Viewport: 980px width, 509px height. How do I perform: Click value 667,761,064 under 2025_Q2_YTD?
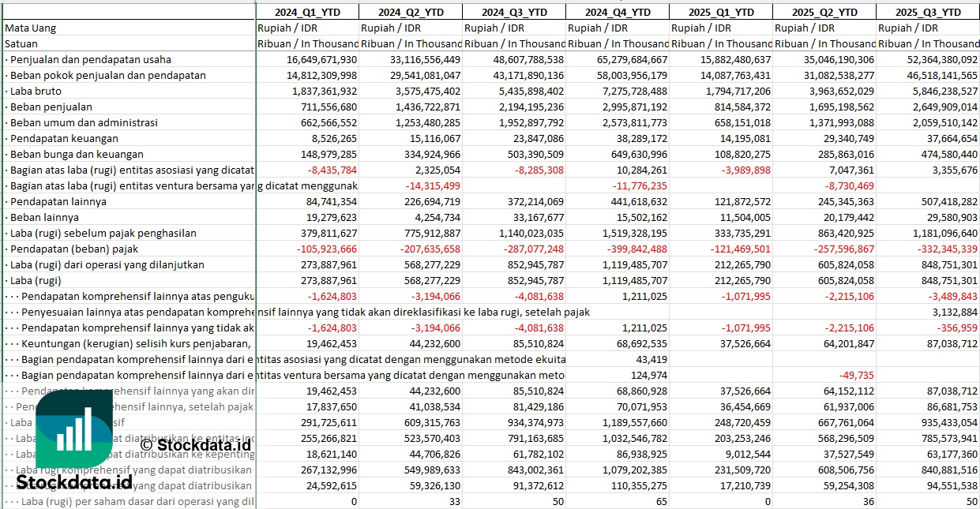[x=846, y=422]
